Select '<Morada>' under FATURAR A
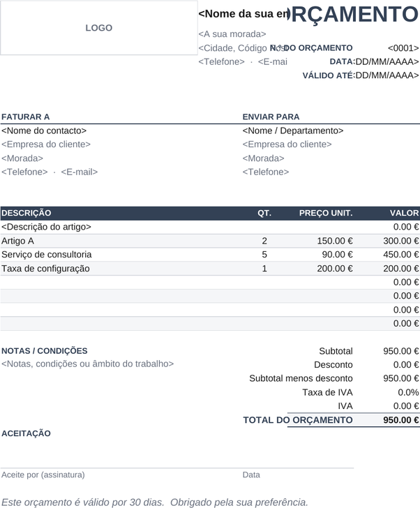 [x=22, y=158]
